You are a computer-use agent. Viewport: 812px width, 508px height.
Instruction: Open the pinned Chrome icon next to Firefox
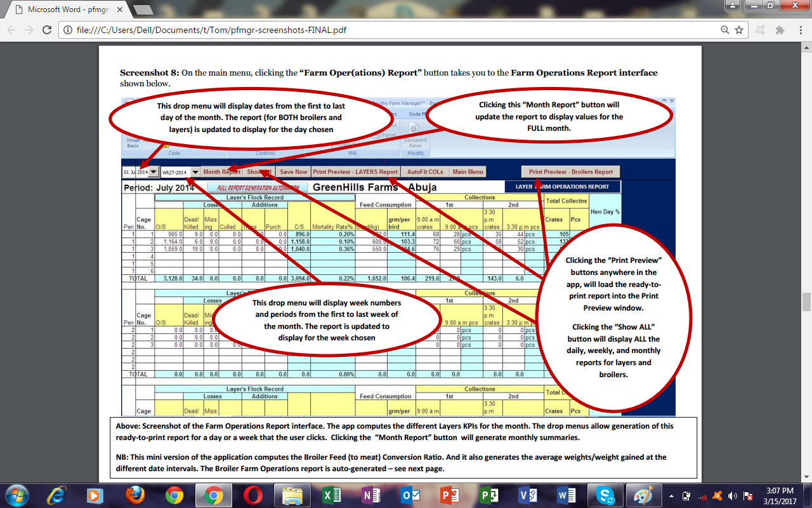coord(174,495)
